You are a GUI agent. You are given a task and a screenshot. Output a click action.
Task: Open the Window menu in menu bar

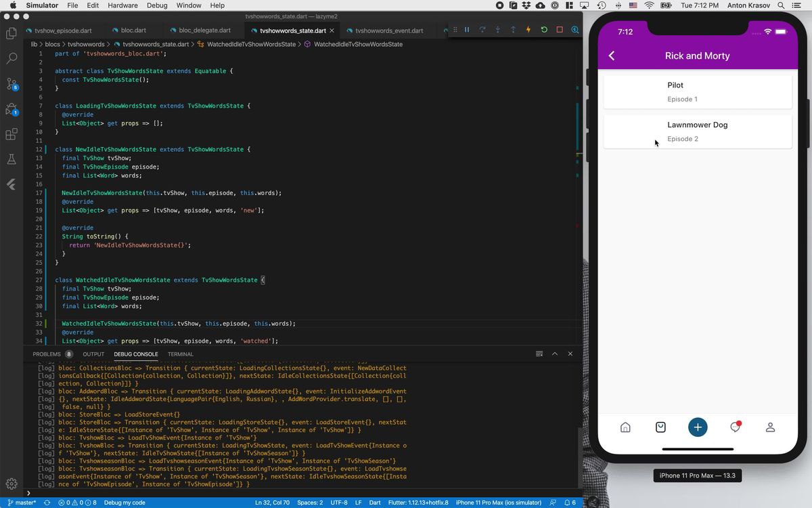click(189, 5)
